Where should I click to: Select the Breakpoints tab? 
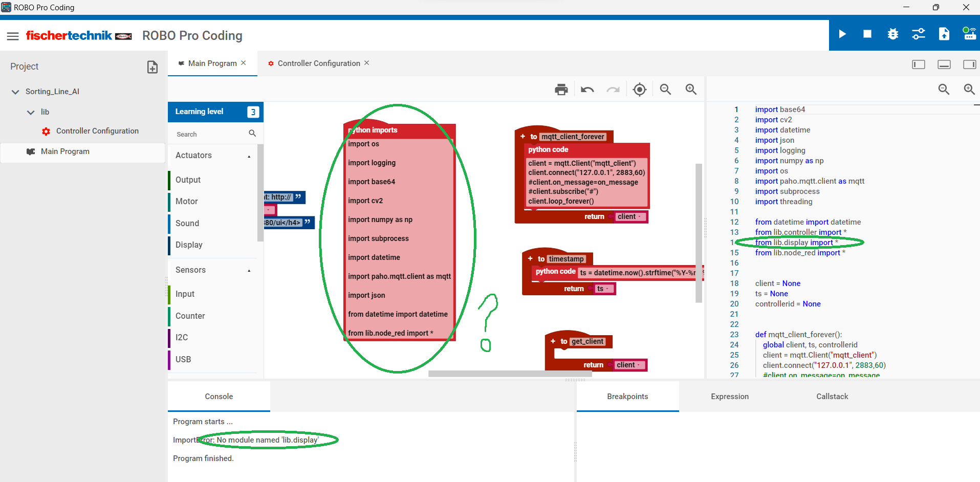pyautogui.click(x=627, y=397)
